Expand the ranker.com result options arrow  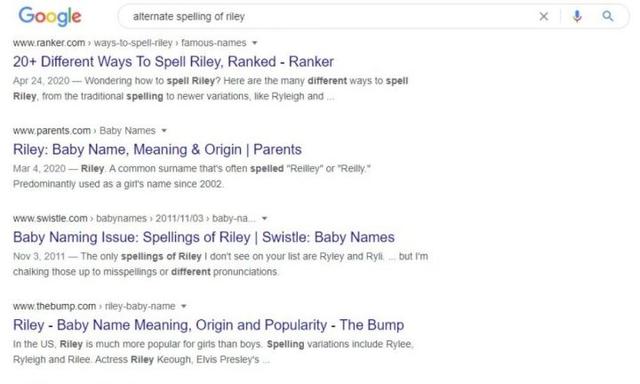tap(255, 43)
